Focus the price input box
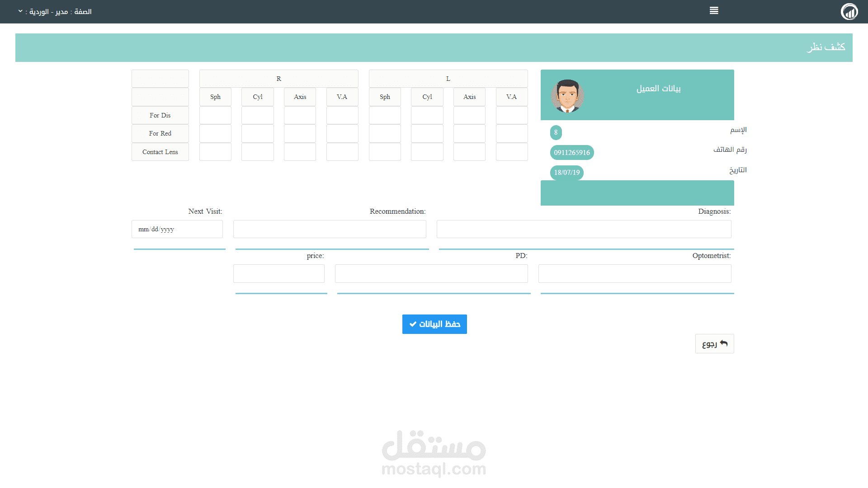This screenshot has height=488, width=868. click(x=278, y=274)
